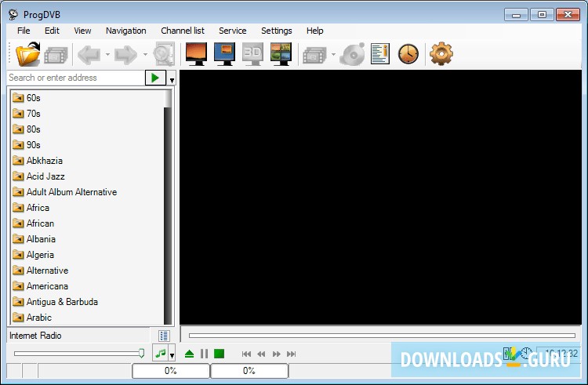Image resolution: width=588 pixels, height=385 pixels.
Task: Fast forward with the double right arrow button
Action: (277, 354)
